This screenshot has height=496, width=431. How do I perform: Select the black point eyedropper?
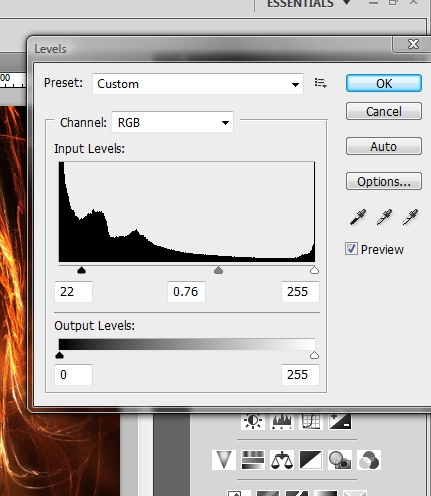[358, 217]
